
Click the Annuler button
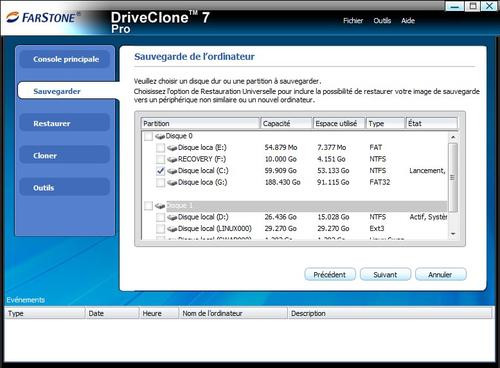[x=440, y=275]
